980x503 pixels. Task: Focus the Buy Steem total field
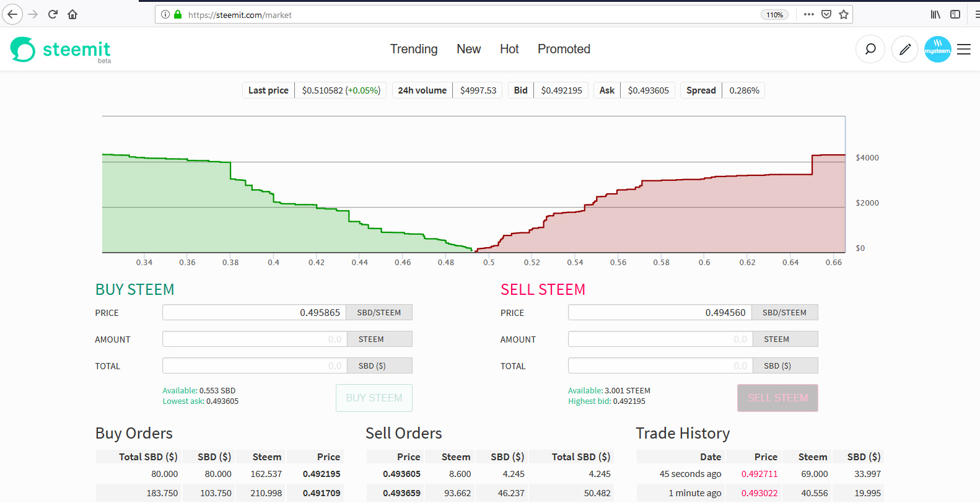point(254,366)
